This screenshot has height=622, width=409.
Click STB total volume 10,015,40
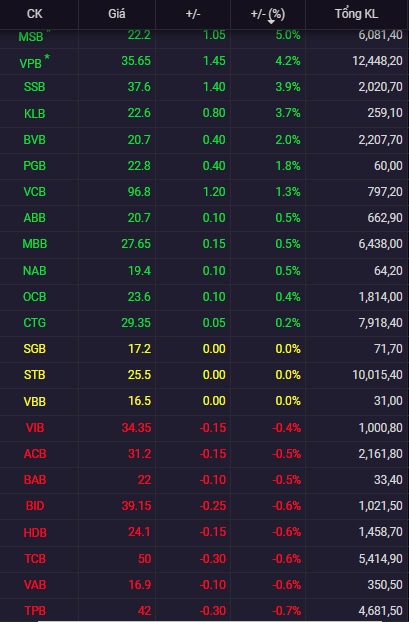(x=377, y=375)
